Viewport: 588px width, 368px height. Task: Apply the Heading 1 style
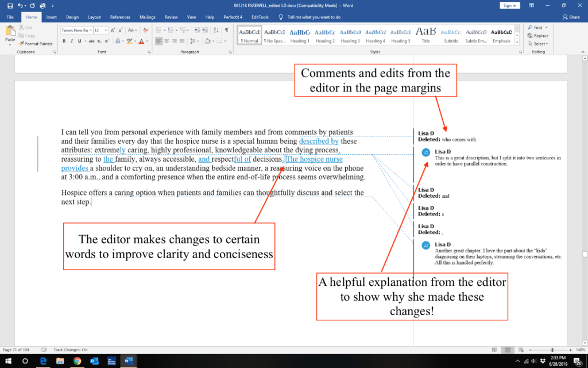(300, 36)
